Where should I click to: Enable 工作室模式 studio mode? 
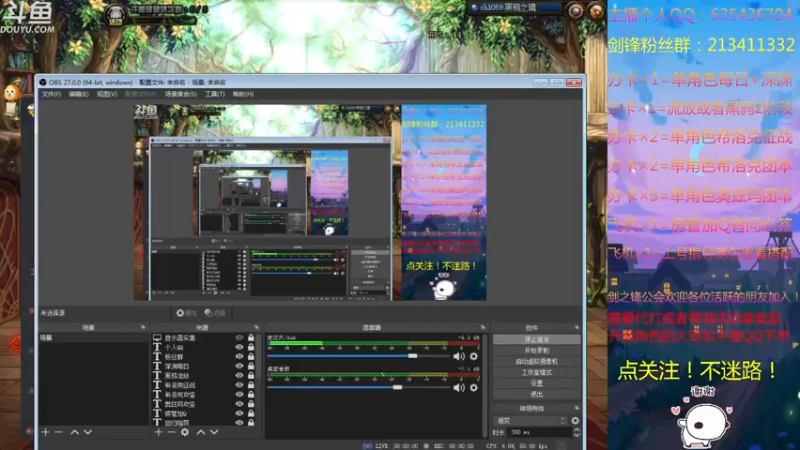point(537,372)
